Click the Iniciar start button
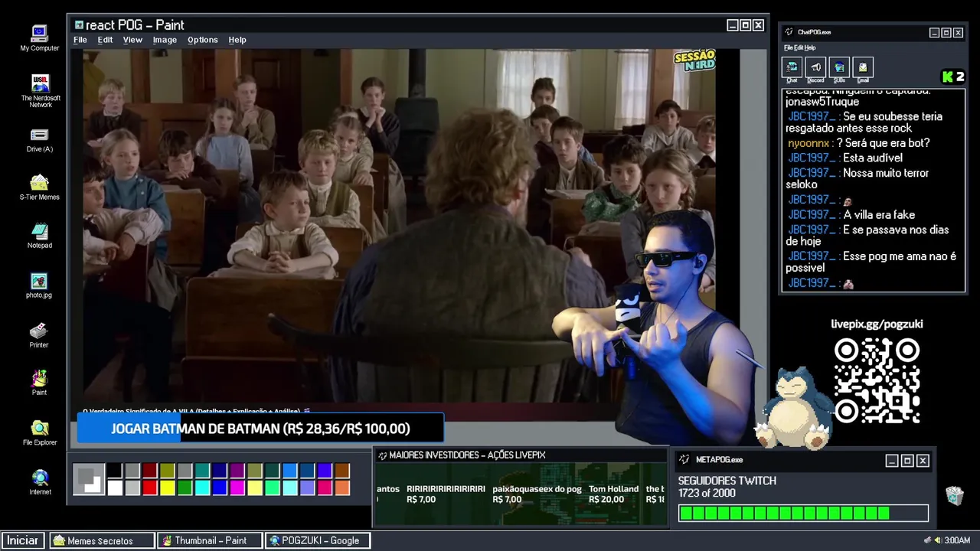The height and width of the screenshot is (551, 980). 23,540
